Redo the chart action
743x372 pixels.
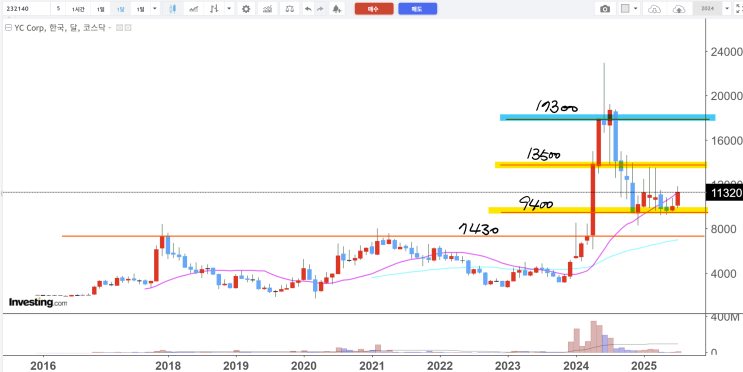tap(321, 9)
